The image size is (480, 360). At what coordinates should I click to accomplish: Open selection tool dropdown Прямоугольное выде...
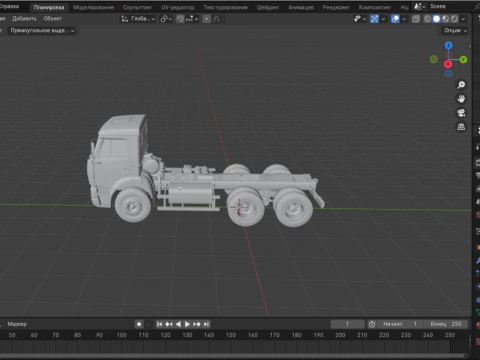[42, 31]
